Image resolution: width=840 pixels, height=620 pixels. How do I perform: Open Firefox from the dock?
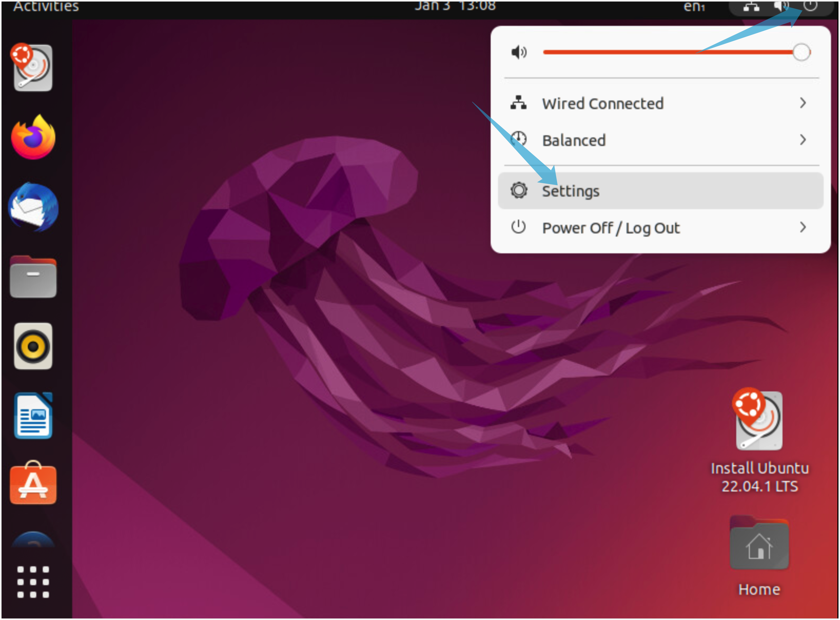click(33, 138)
